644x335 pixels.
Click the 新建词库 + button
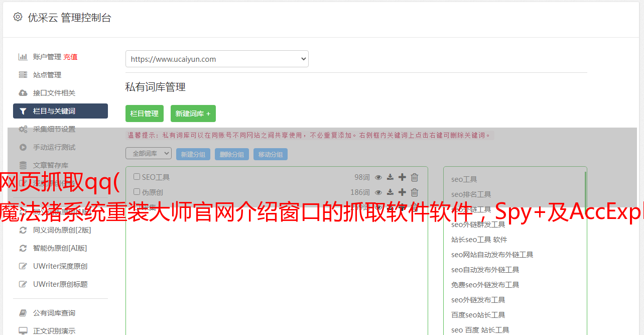(x=193, y=114)
